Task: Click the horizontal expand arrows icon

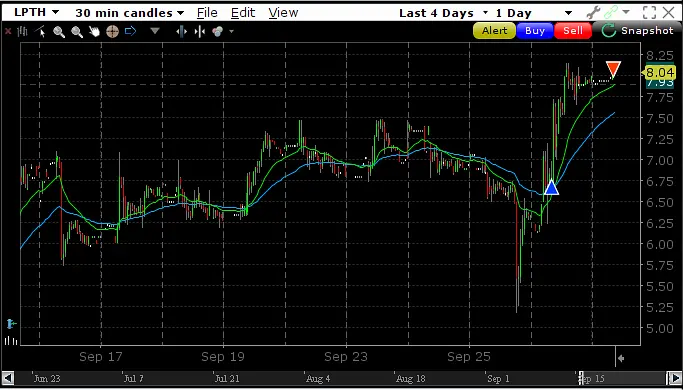Action: [x=182, y=31]
